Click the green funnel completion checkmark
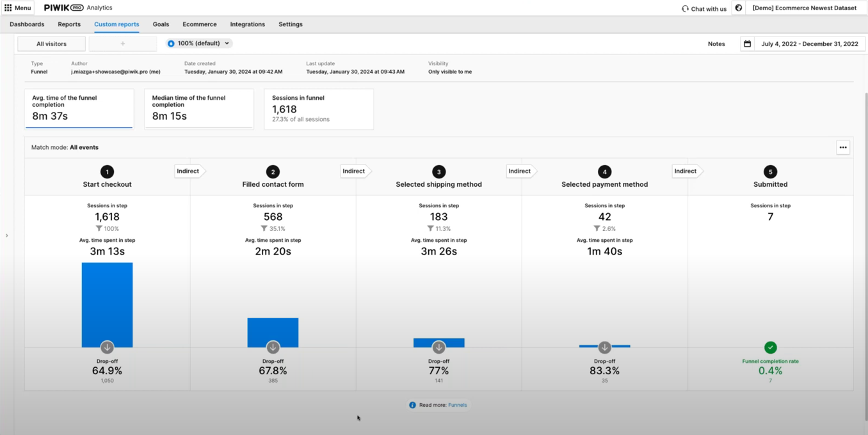Viewport: 868px width, 435px height. pyautogui.click(x=770, y=347)
